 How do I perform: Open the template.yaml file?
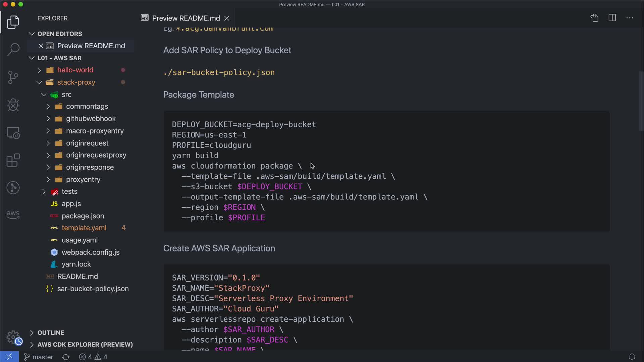(84, 228)
